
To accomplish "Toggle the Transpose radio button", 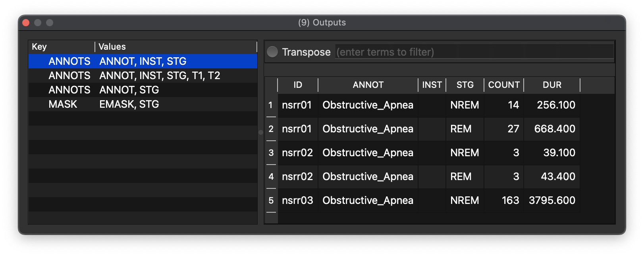I will [272, 52].
